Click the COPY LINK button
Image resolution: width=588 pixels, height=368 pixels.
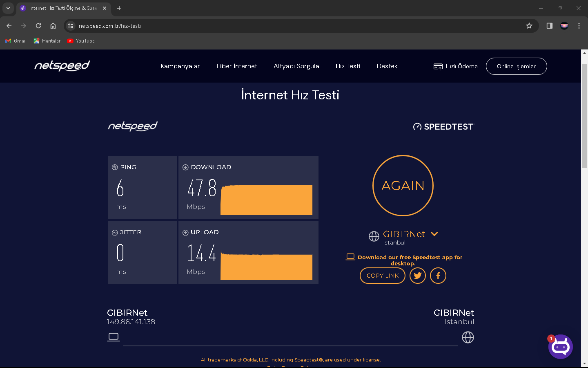point(382,276)
